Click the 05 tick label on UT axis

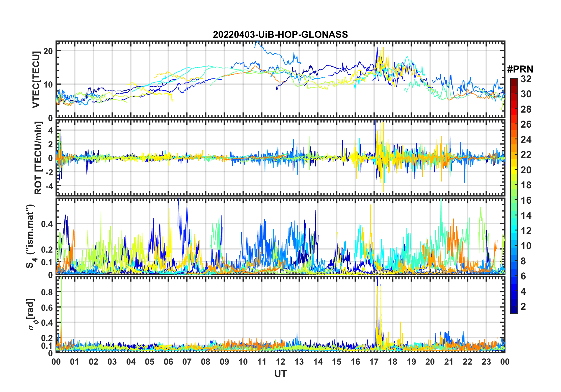tap(150, 362)
